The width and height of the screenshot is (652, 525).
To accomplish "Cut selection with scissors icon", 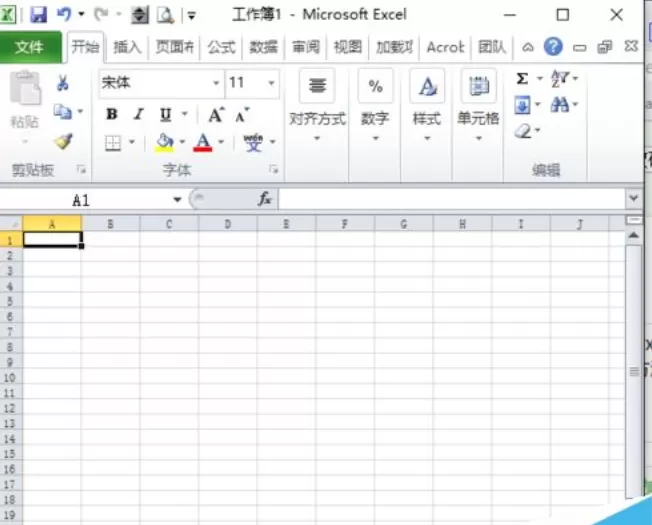I will click(x=62, y=83).
